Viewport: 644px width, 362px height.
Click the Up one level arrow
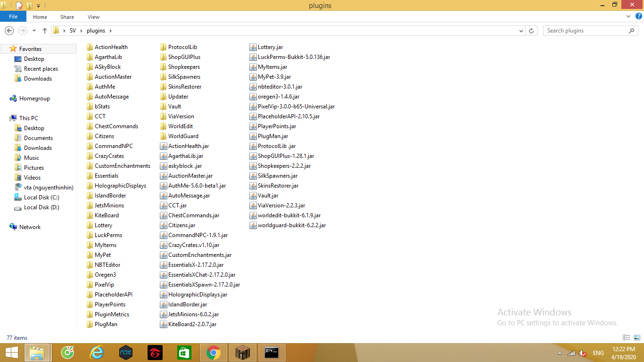(x=45, y=31)
